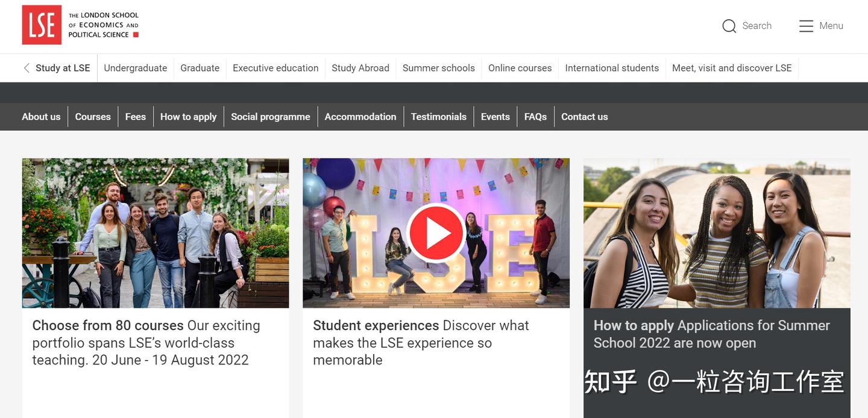Select Online courses
868x418 pixels.
pos(520,68)
